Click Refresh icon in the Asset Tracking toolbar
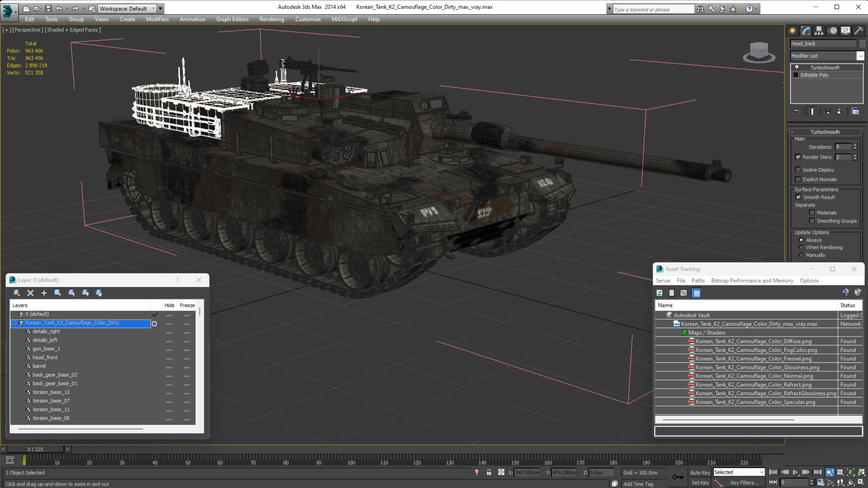The image size is (868, 488). click(659, 293)
